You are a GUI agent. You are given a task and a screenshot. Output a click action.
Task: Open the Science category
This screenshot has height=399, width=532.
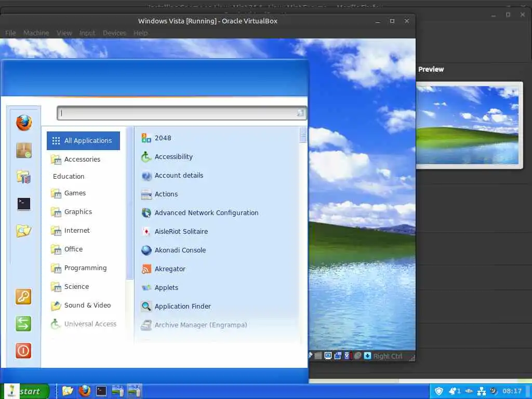point(83,286)
